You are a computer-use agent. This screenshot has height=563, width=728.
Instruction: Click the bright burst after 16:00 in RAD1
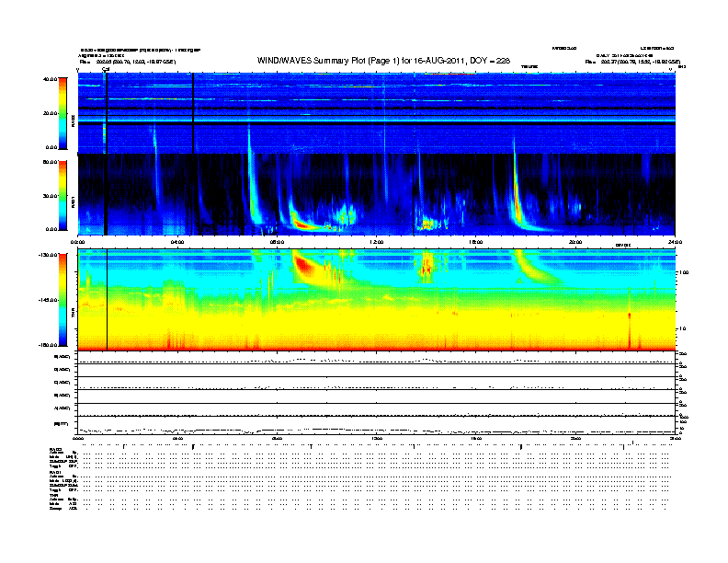[517, 200]
